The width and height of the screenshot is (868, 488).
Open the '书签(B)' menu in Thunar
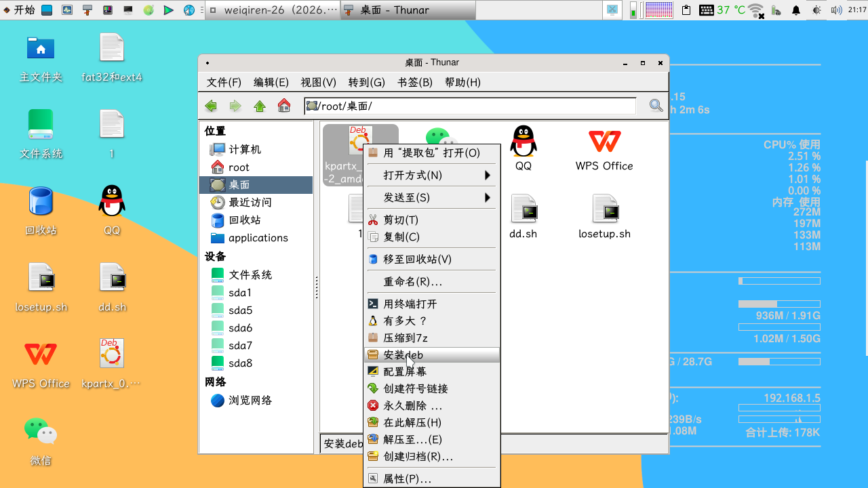click(x=415, y=82)
